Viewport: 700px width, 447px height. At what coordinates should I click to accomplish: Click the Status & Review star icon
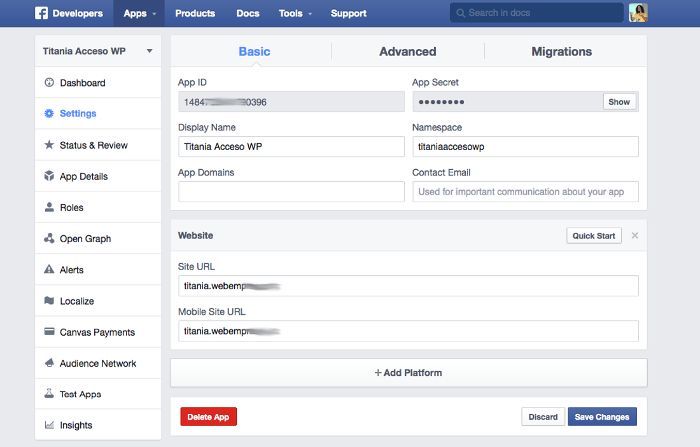[x=49, y=145]
